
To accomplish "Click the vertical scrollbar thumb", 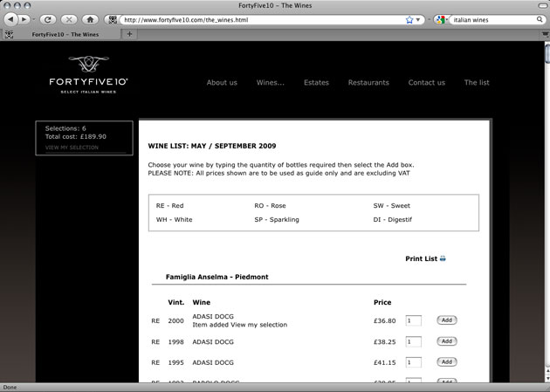I will click(547, 53).
